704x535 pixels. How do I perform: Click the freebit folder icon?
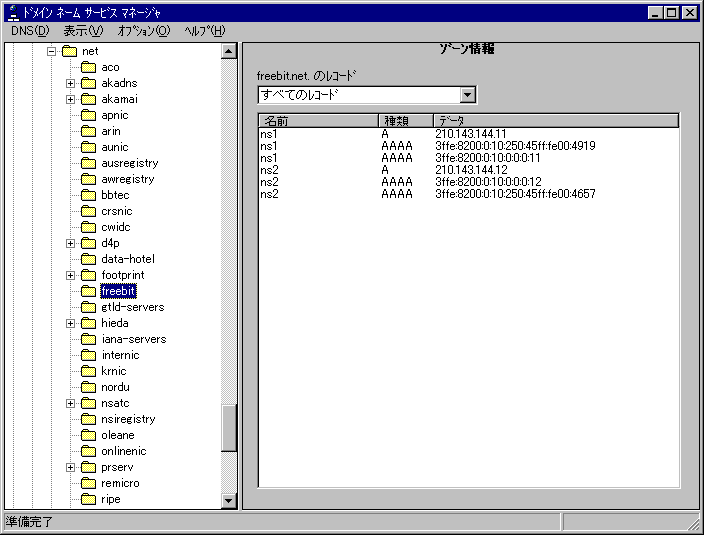point(88,291)
